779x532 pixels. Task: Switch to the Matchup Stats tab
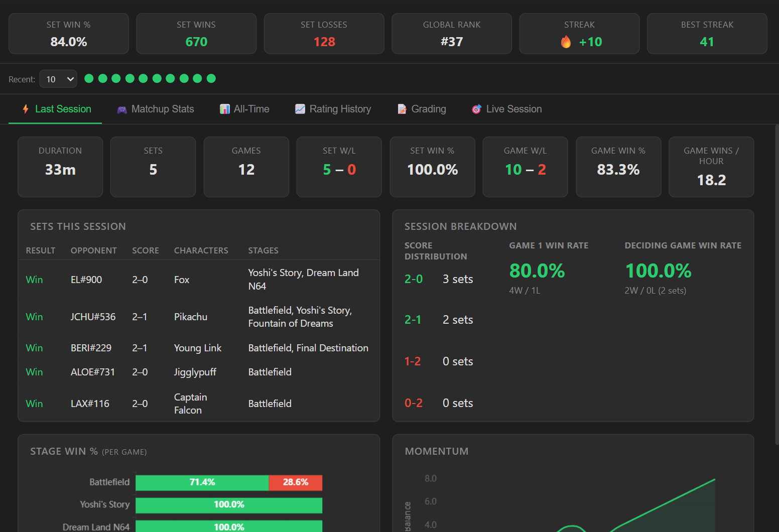[x=156, y=109]
